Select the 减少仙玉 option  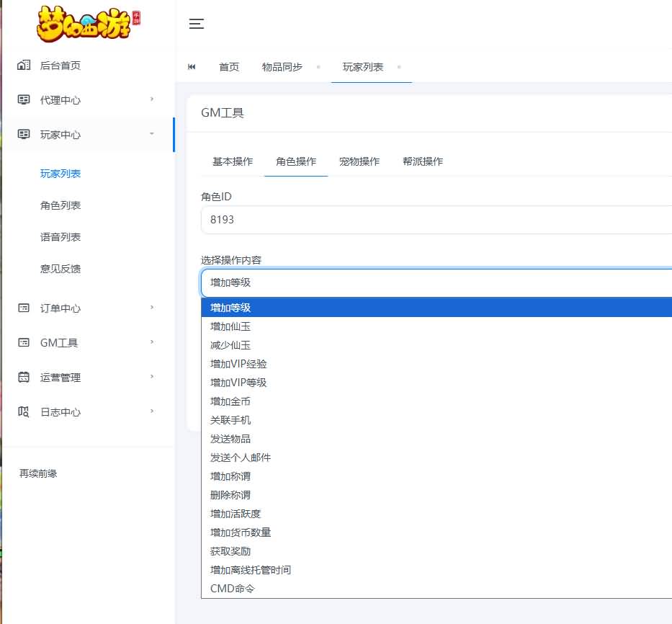click(436, 345)
